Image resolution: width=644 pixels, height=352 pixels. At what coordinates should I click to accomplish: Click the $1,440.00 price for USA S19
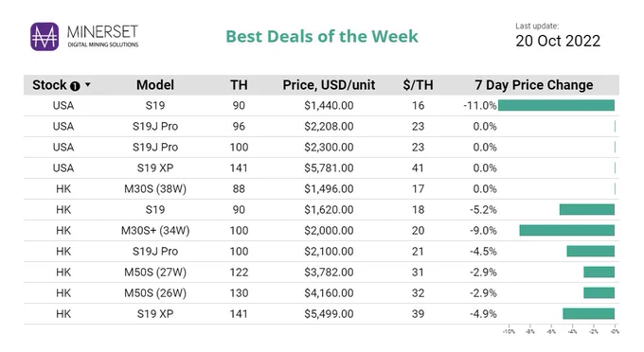pos(329,105)
